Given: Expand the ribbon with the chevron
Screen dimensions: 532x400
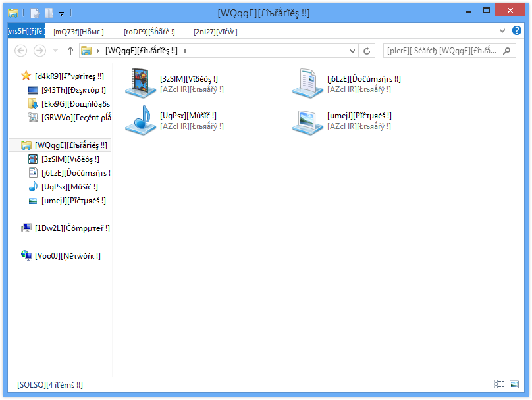Looking at the screenshot, I should pos(502,30).
